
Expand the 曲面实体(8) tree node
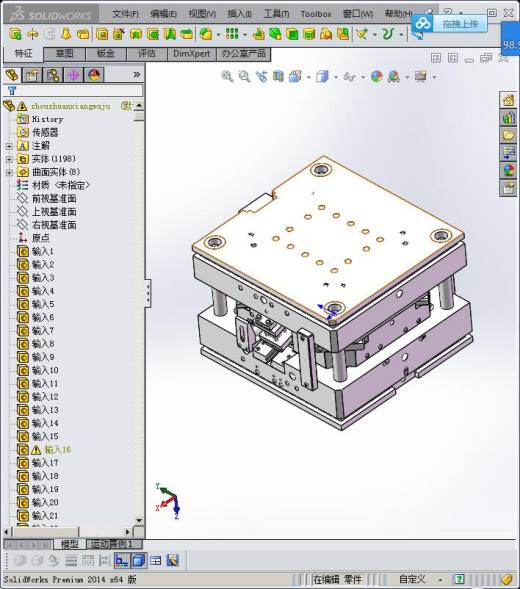tap(9, 172)
